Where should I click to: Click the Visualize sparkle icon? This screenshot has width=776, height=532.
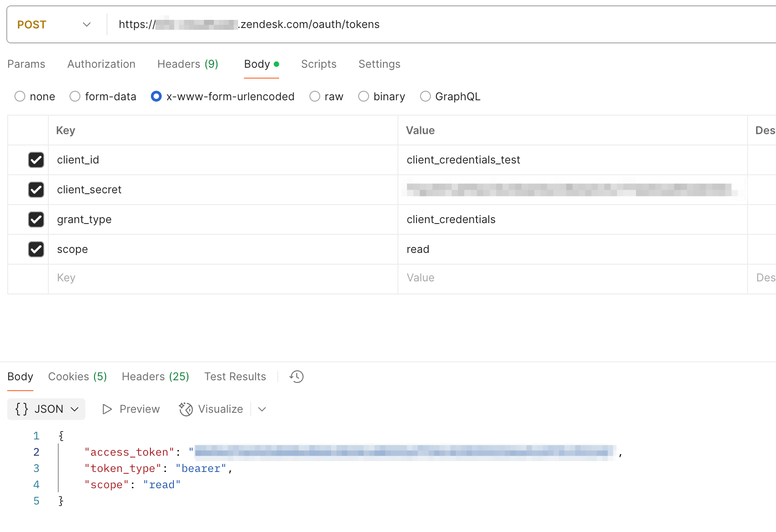[x=186, y=409]
